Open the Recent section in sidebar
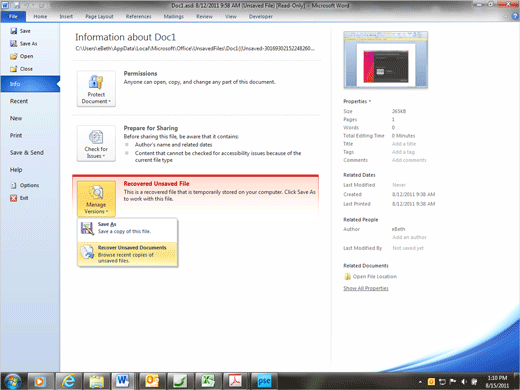Screen dimensions: 520x390 (19, 101)
